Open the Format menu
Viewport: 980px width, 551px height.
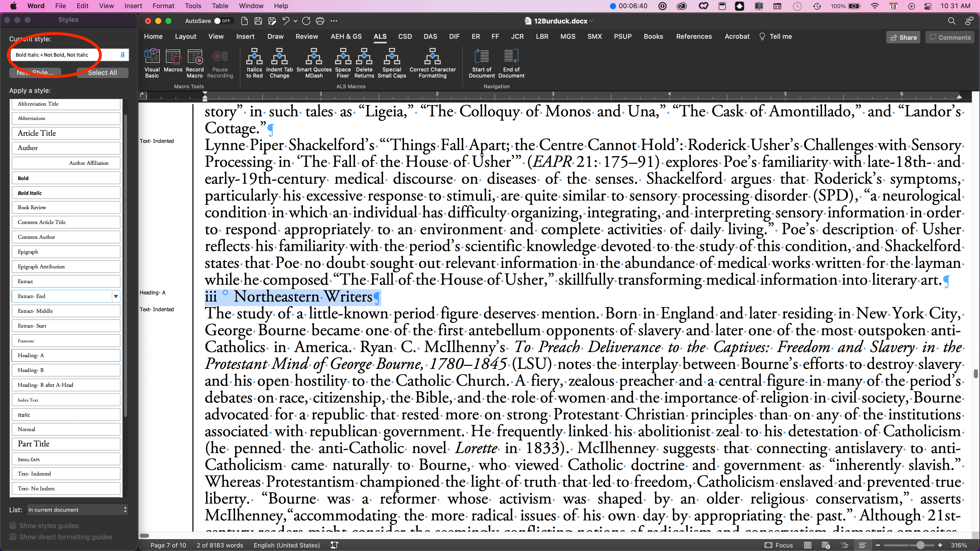click(x=163, y=6)
